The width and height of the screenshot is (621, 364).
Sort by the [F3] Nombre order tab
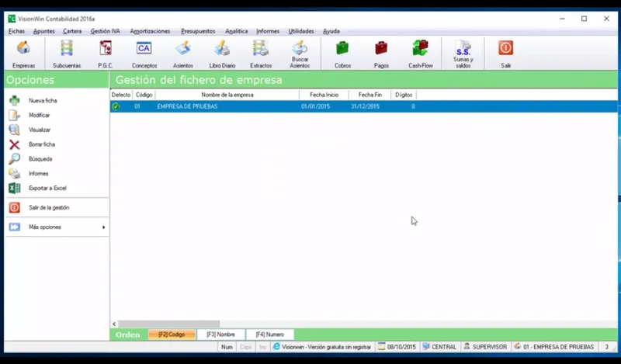[x=220, y=335]
